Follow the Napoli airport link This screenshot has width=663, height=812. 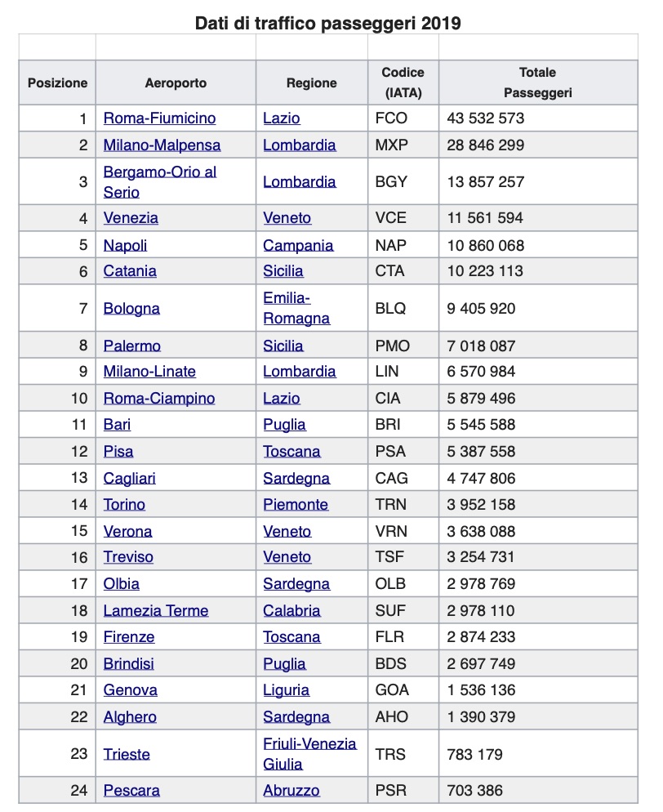tap(125, 245)
